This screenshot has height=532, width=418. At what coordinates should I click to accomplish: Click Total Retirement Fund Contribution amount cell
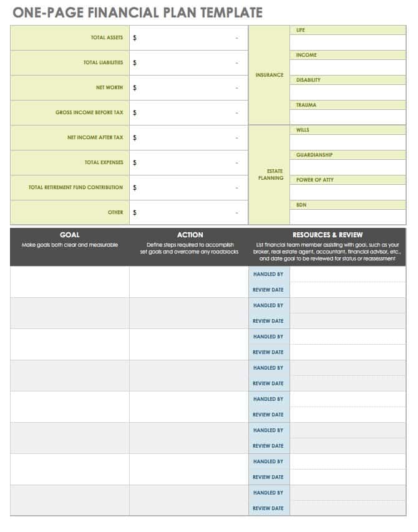click(x=188, y=188)
